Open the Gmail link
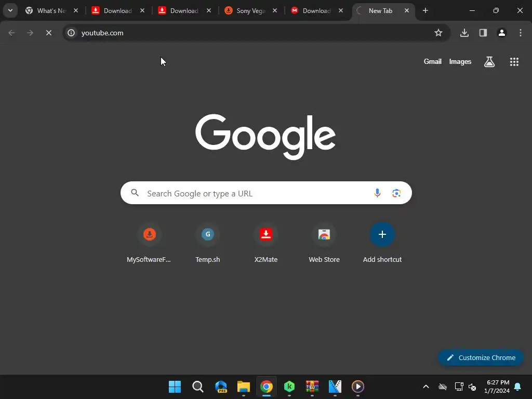 [433, 62]
